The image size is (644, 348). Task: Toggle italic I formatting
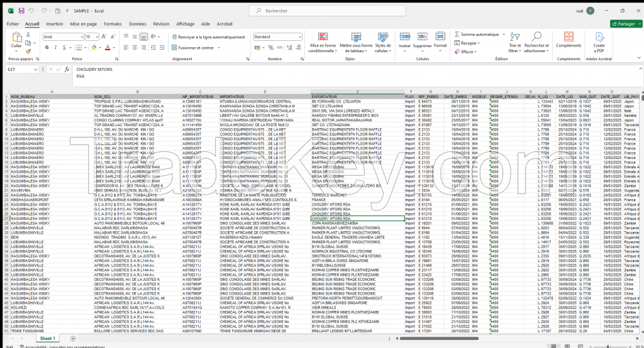55,48
